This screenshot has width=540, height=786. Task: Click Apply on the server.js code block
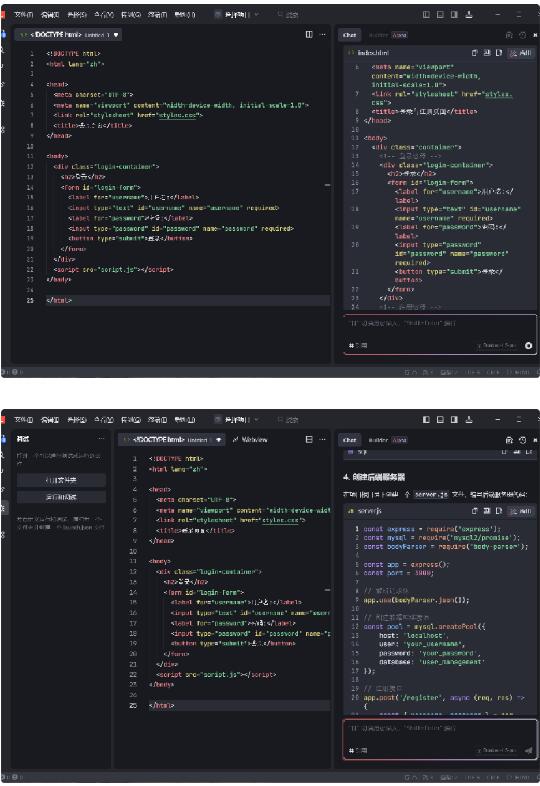click(521, 511)
